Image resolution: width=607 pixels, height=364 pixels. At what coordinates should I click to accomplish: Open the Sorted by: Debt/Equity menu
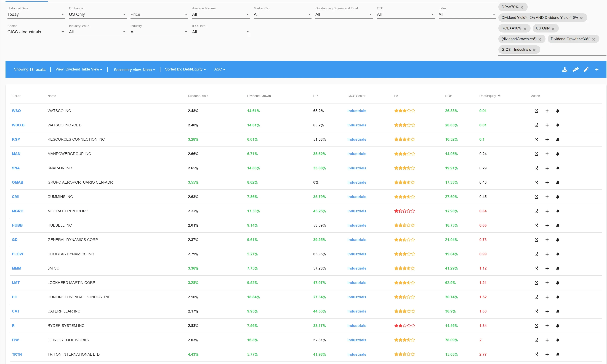pos(185,69)
